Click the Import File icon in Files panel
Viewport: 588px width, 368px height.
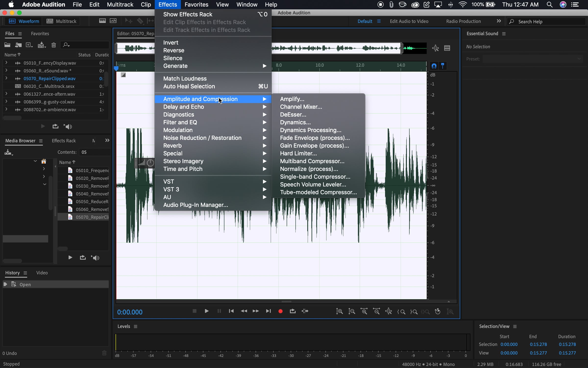point(18,45)
